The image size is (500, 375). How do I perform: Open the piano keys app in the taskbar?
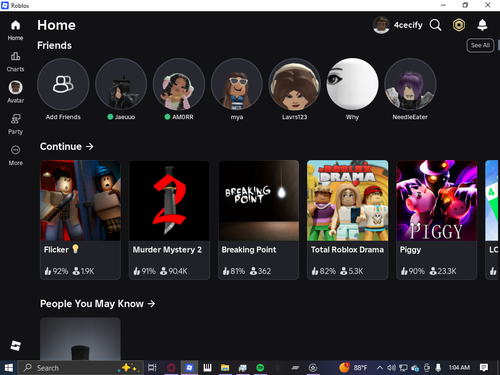tap(207, 368)
